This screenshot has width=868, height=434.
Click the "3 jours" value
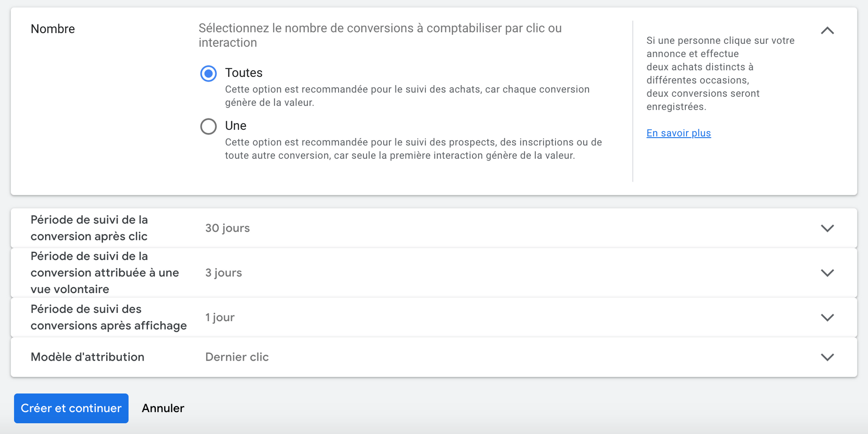point(224,273)
